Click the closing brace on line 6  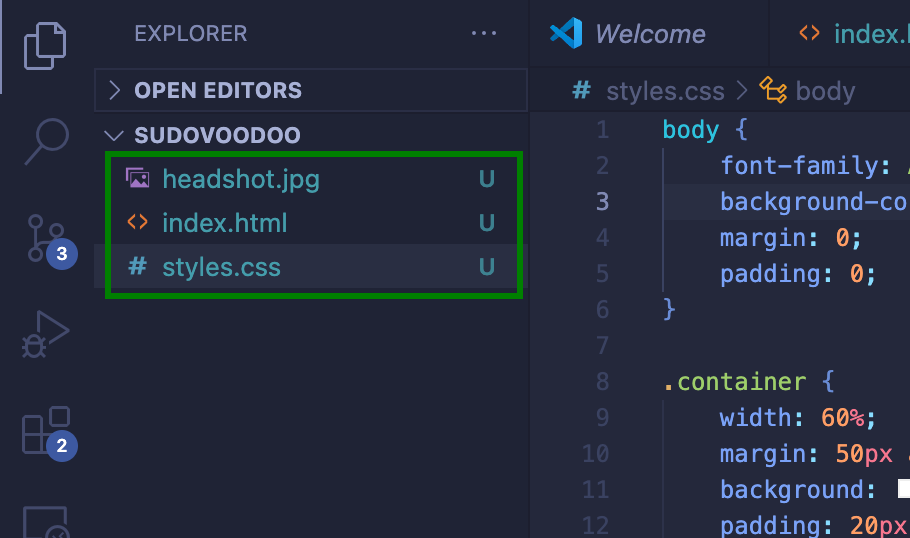669,309
